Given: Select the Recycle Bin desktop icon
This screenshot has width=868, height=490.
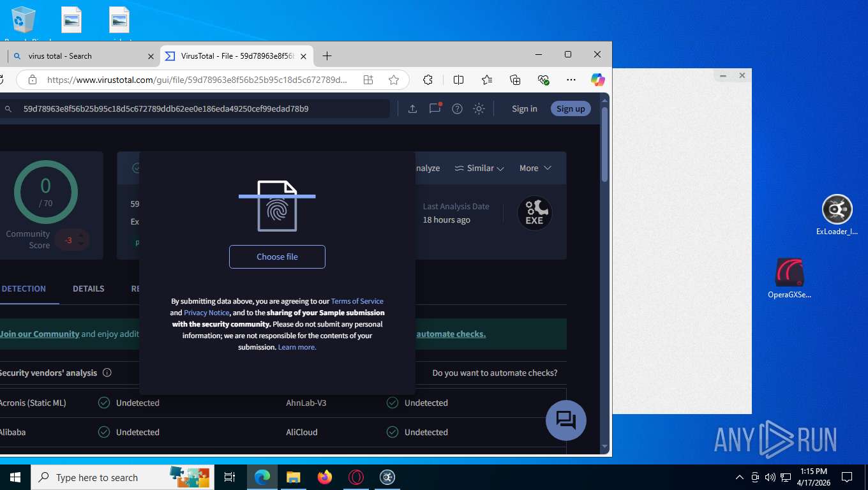Looking at the screenshot, I should [24, 22].
